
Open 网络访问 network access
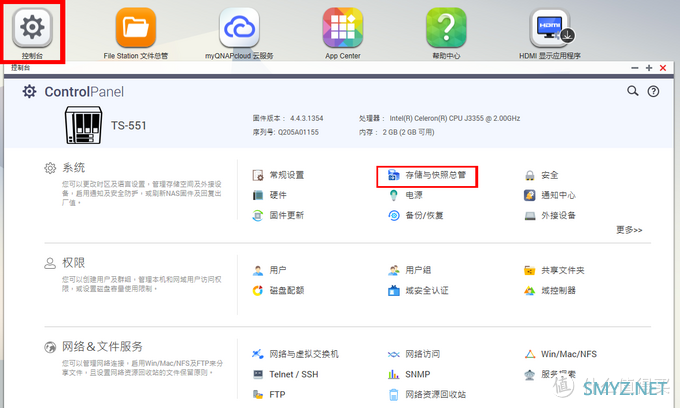click(x=414, y=354)
